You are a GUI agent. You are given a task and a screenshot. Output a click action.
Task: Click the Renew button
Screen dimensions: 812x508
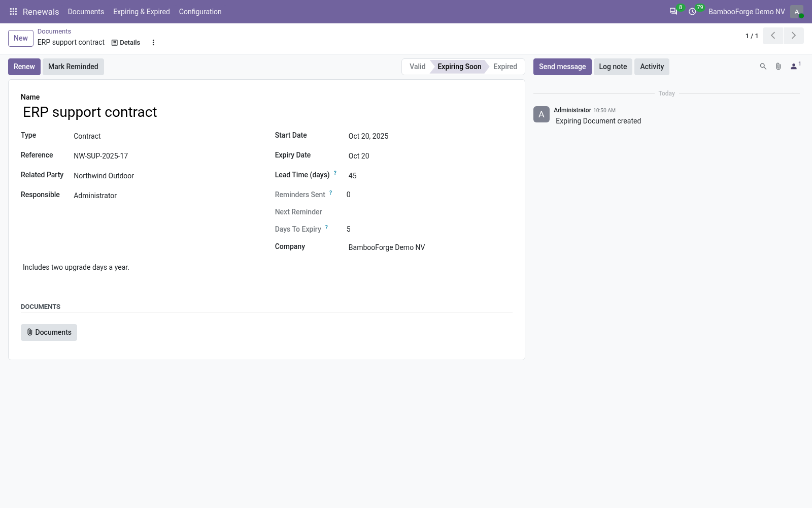24,67
